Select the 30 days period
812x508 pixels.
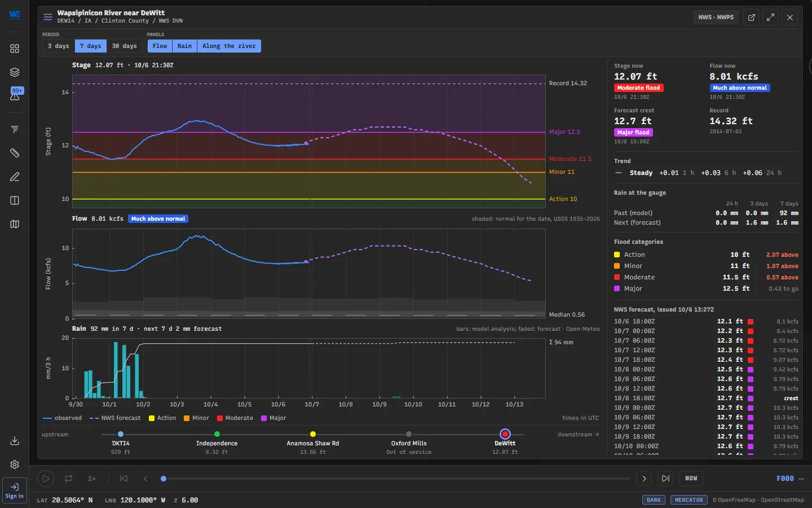pos(124,46)
